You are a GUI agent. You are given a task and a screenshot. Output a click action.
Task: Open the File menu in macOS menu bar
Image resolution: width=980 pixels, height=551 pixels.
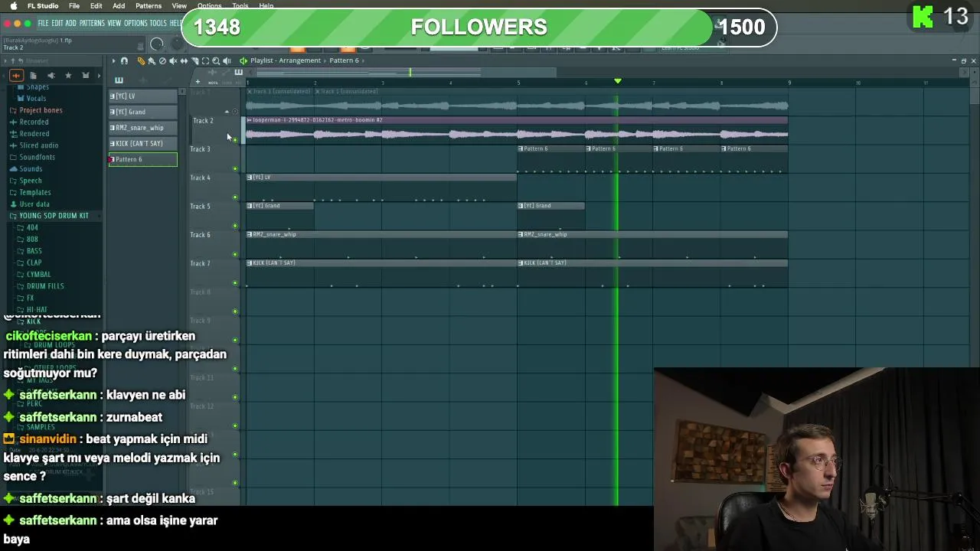tap(74, 5)
